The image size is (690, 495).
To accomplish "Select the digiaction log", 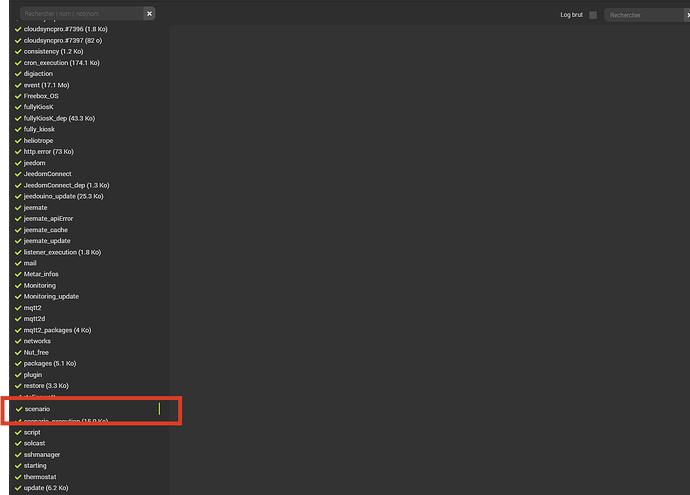I will tap(38, 74).
